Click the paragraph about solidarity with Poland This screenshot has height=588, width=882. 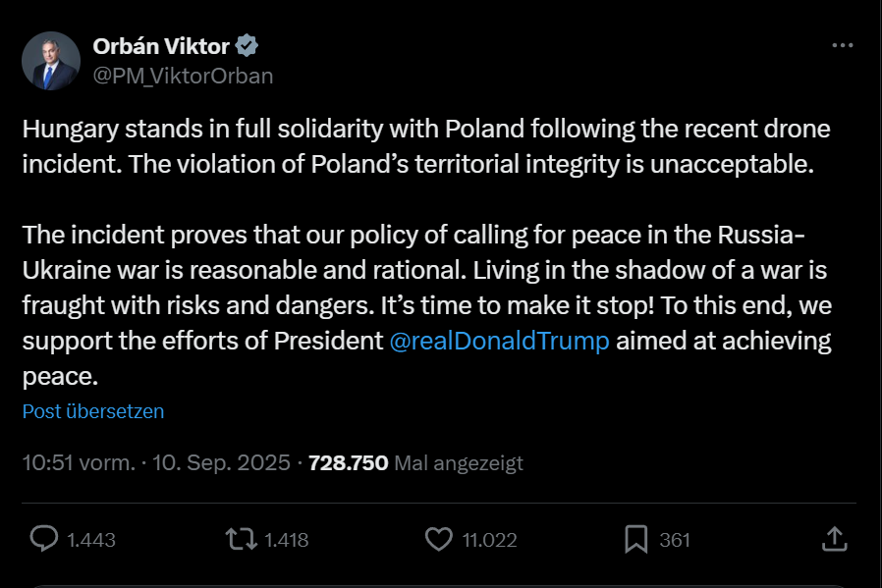426,147
